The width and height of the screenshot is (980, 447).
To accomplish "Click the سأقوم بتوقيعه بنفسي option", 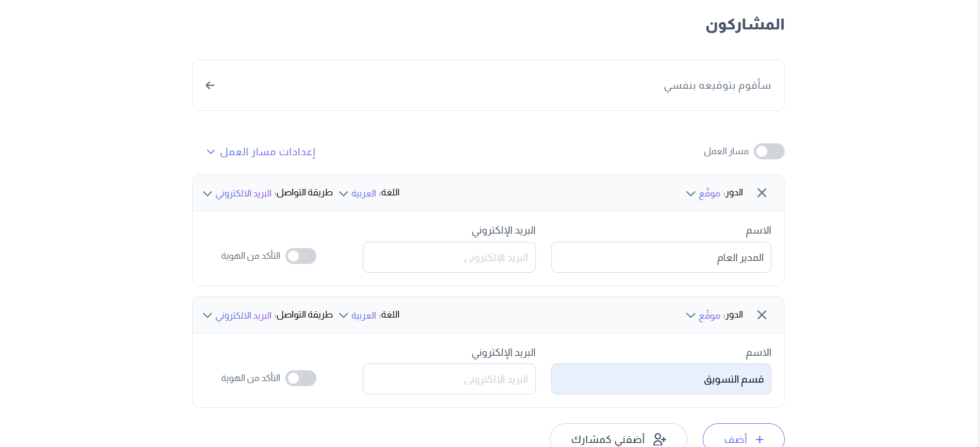I will coord(717,86).
